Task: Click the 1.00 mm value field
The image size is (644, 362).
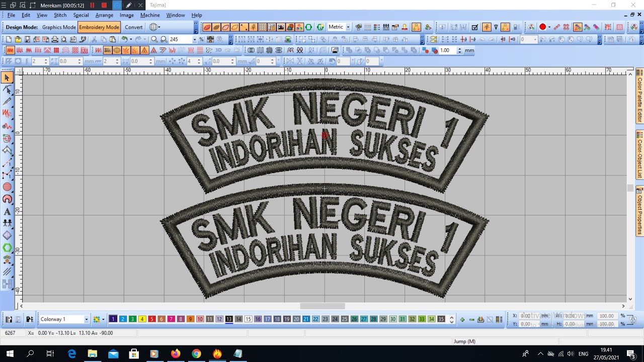Action: click(x=447, y=50)
